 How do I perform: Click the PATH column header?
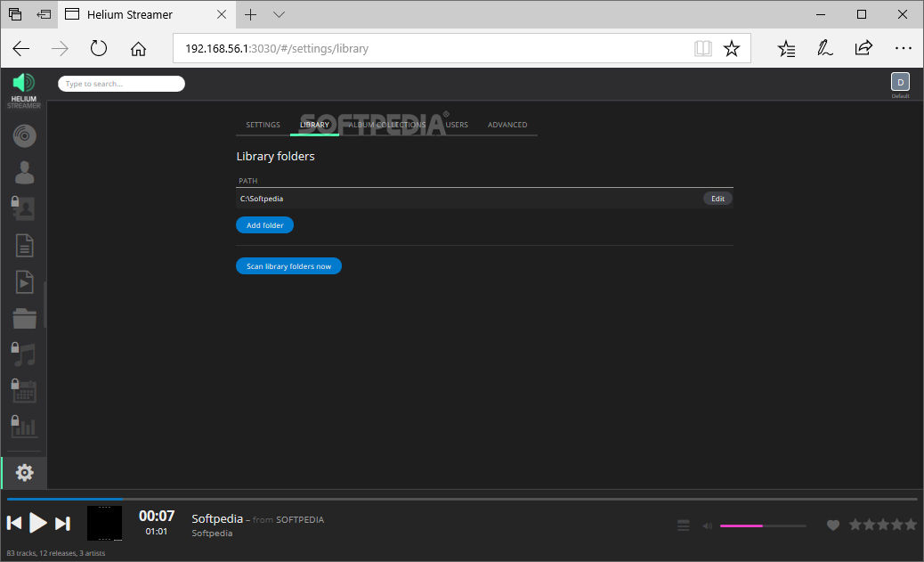pos(248,181)
